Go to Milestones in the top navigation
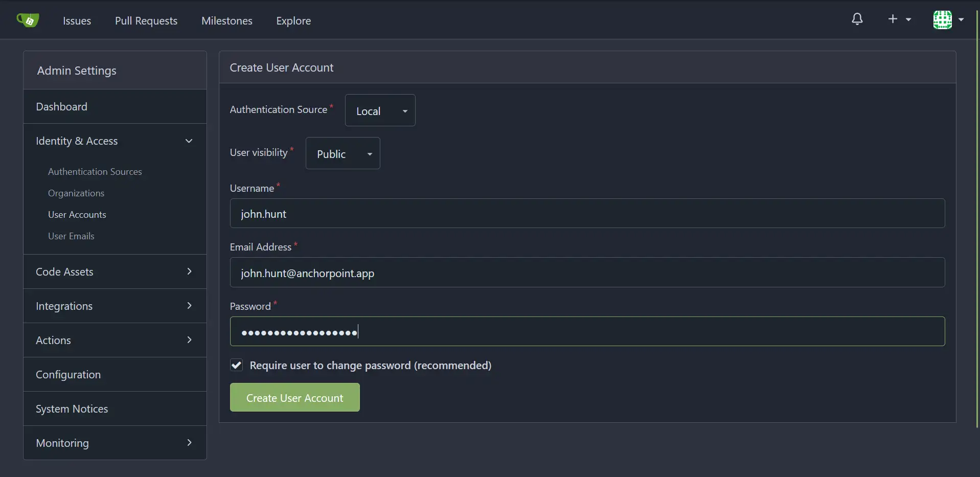Viewport: 980px width, 477px height. (227, 20)
